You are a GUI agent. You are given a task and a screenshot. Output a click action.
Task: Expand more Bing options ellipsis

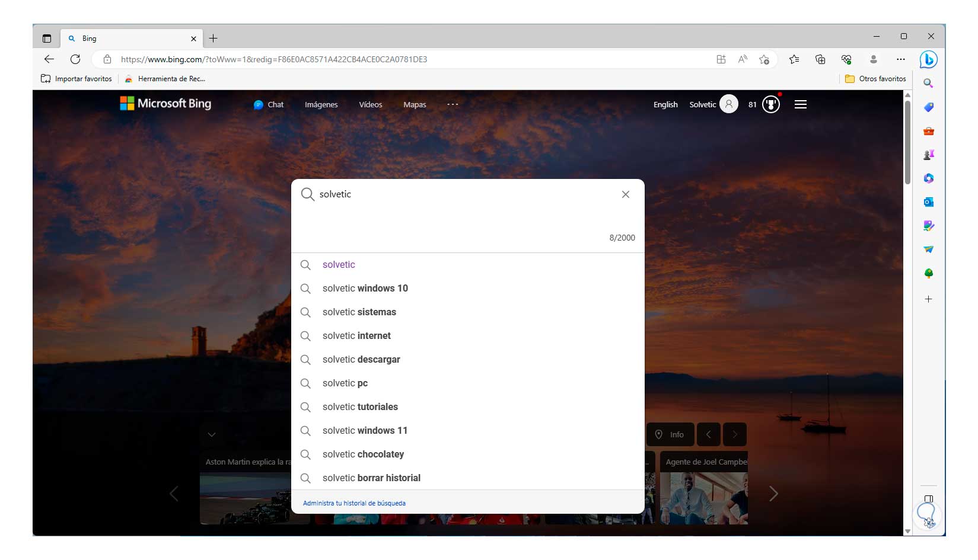[x=453, y=104]
